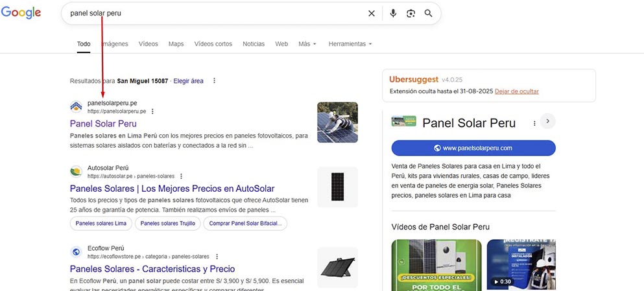
Task: Click Paneles solares Trujillo chip
Action: point(167,224)
